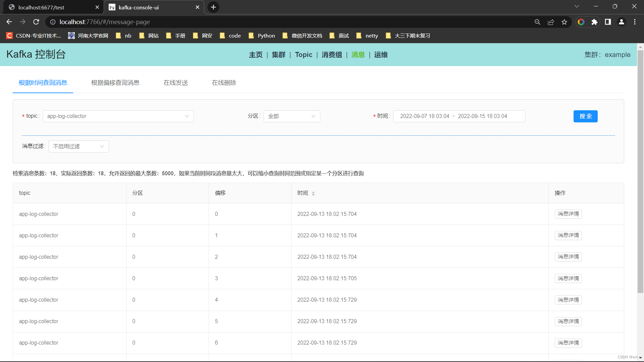The width and height of the screenshot is (644, 362).
Task: Click the Kafka 控制台 title
Action: (36, 54)
